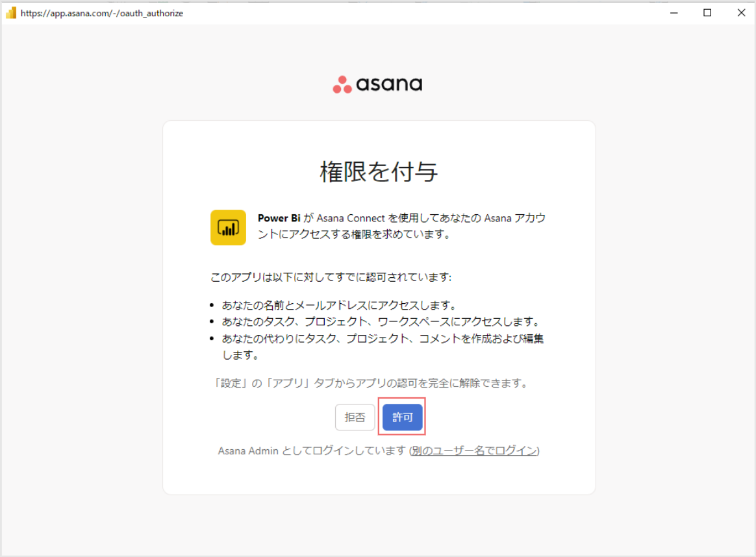
Task: Click the 拒否 (Deny) button
Action: coord(355,417)
